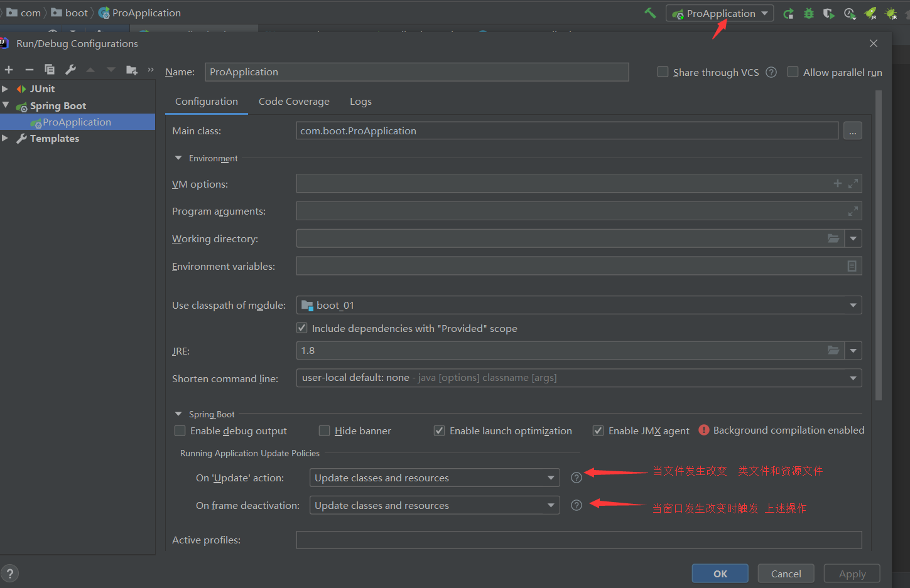Click the Cancel button
The image size is (910, 588).
click(x=786, y=574)
